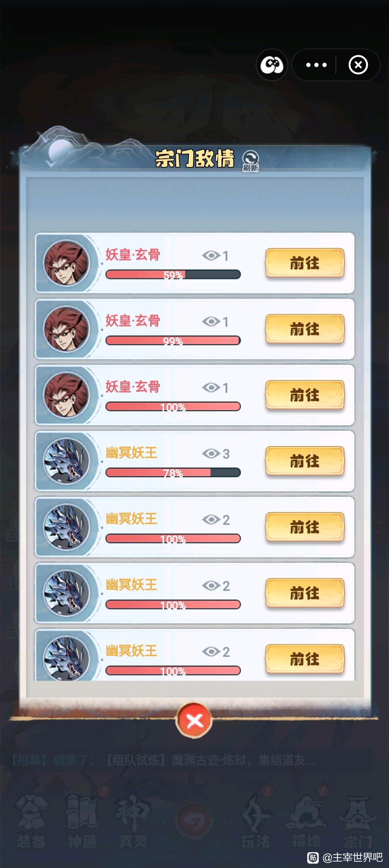Tap the eye icon on the 59% row
The image size is (389, 868).
pyautogui.click(x=211, y=256)
